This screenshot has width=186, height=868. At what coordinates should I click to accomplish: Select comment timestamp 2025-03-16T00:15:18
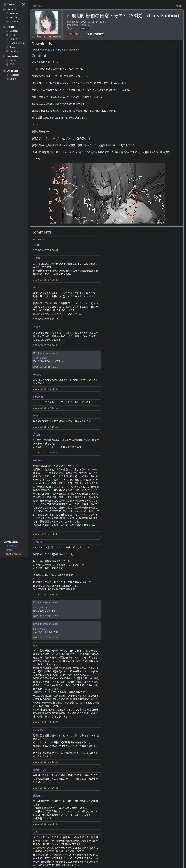pos(45,616)
